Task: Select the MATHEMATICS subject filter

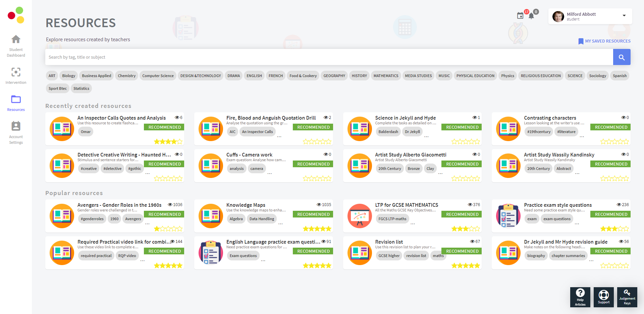Action: click(x=386, y=76)
